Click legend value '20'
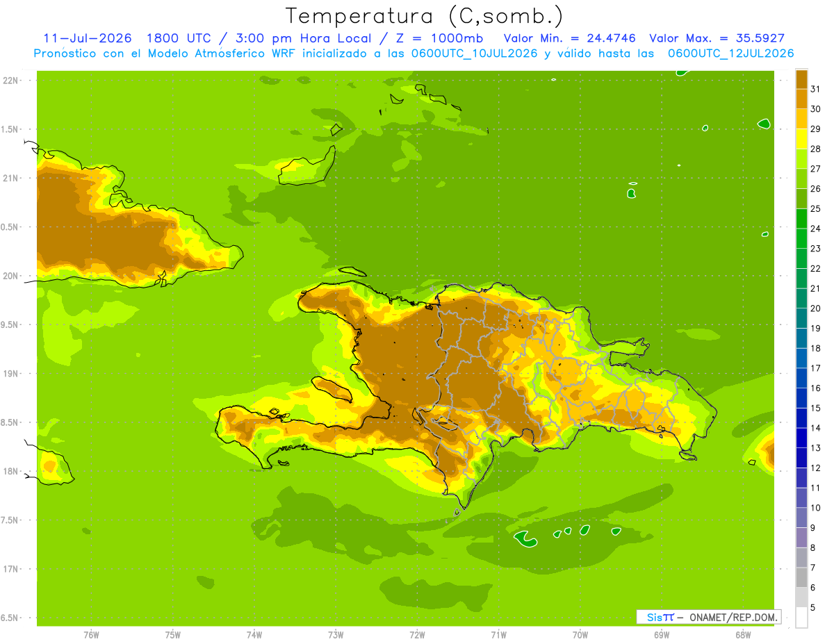 (815, 308)
